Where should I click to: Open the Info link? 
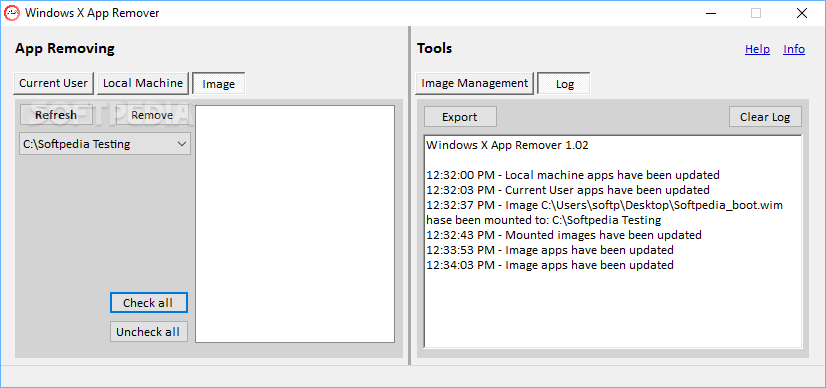[x=794, y=49]
